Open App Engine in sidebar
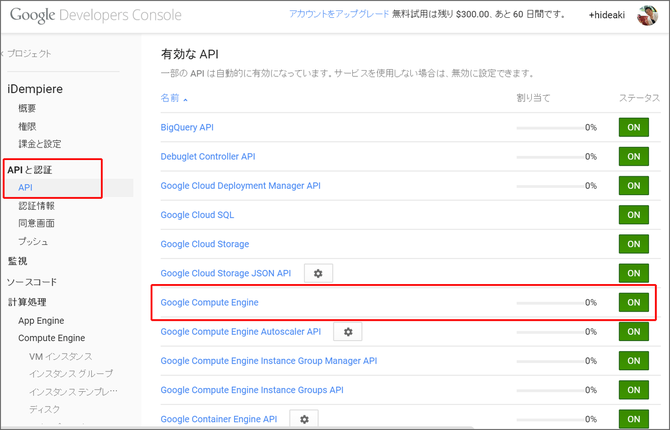The image size is (670, 430). pyautogui.click(x=41, y=321)
